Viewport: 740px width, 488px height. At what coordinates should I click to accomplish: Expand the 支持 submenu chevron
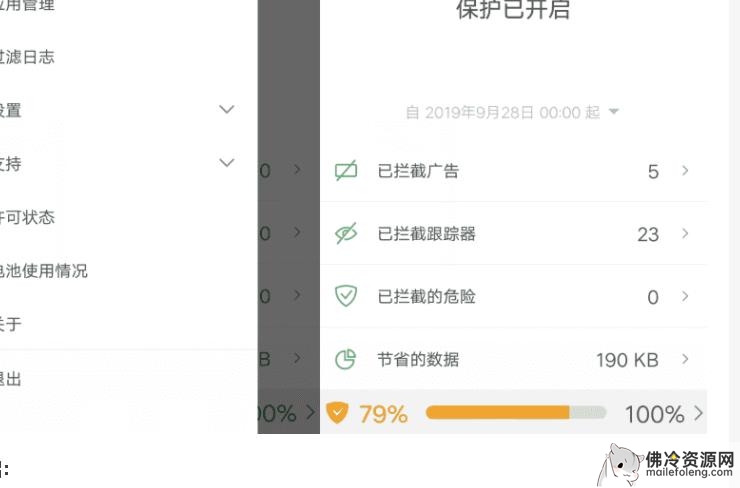pyautogui.click(x=227, y=162)
